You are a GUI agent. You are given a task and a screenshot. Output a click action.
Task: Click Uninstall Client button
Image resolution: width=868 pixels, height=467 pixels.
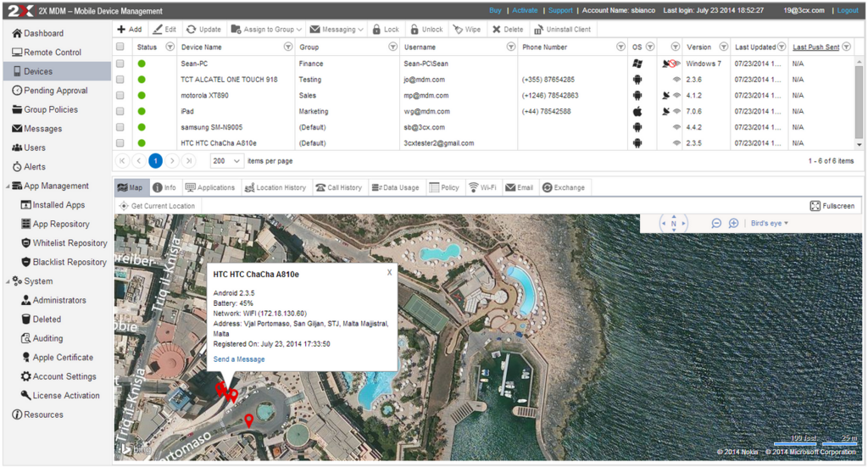click(563, 30)
